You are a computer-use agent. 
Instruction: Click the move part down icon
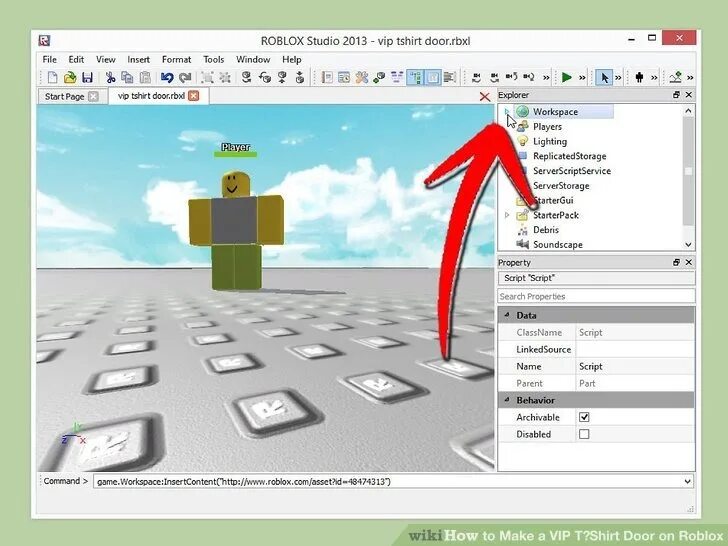299,78
